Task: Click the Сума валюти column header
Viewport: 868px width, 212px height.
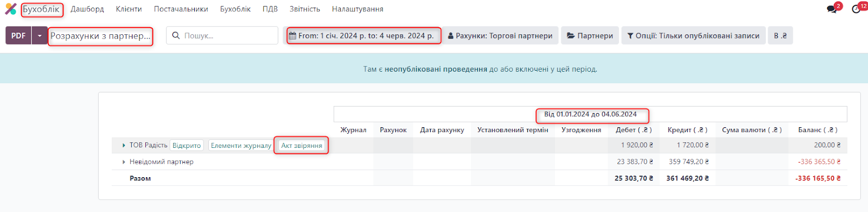Action: [x=752, y=130]
